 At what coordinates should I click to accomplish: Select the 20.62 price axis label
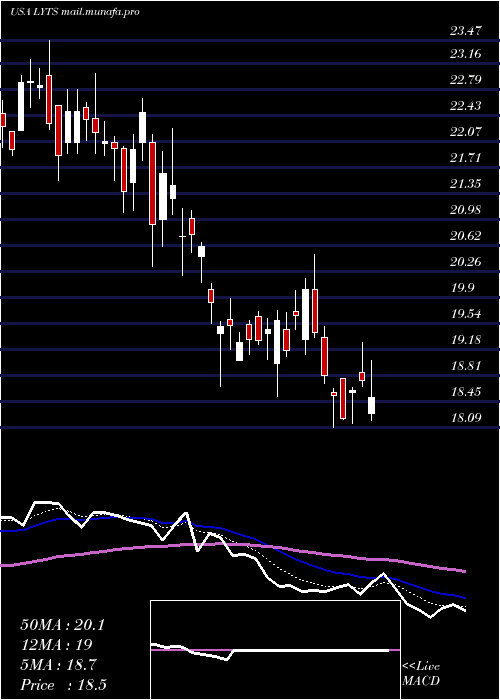[x=466, y=235]
